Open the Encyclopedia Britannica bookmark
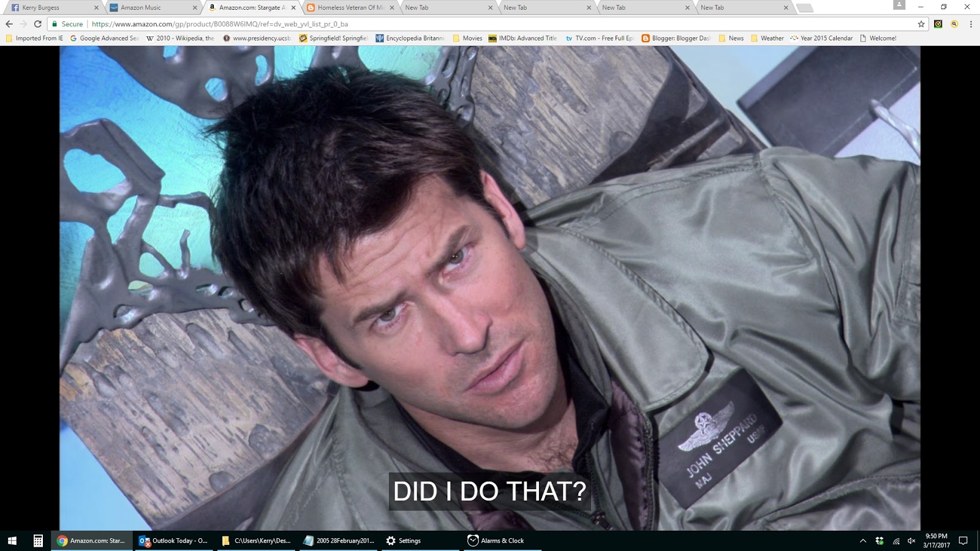 [410, 38]
